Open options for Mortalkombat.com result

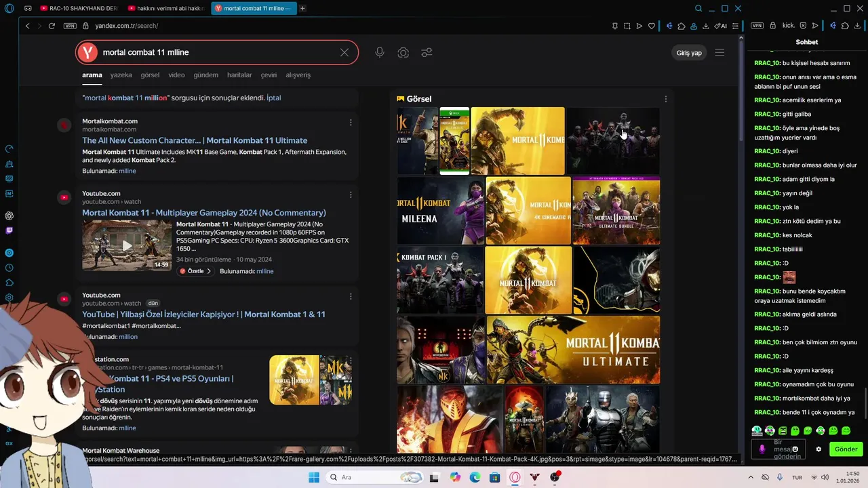pyautogui.click(x=351, y=123)
